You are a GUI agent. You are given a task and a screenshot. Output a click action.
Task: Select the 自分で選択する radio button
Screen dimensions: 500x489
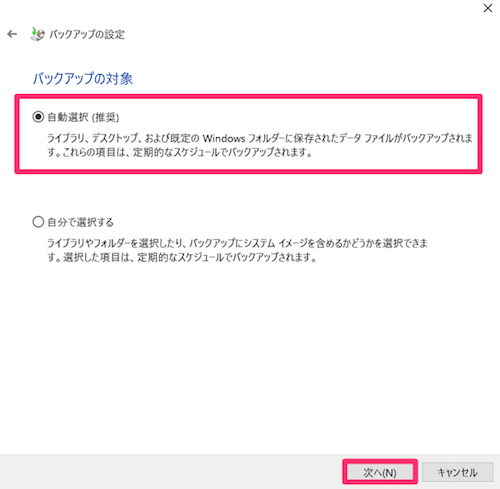pyautogui.click(x=38, y=222)
